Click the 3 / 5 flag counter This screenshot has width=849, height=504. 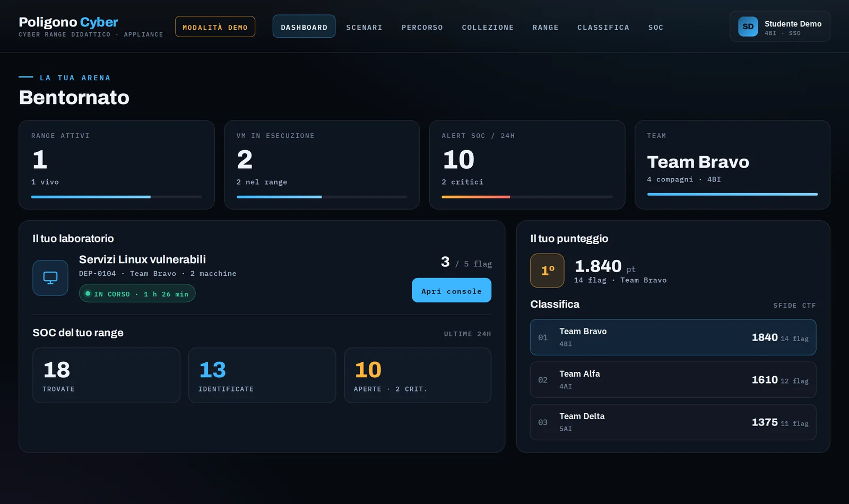pos(466,262)
